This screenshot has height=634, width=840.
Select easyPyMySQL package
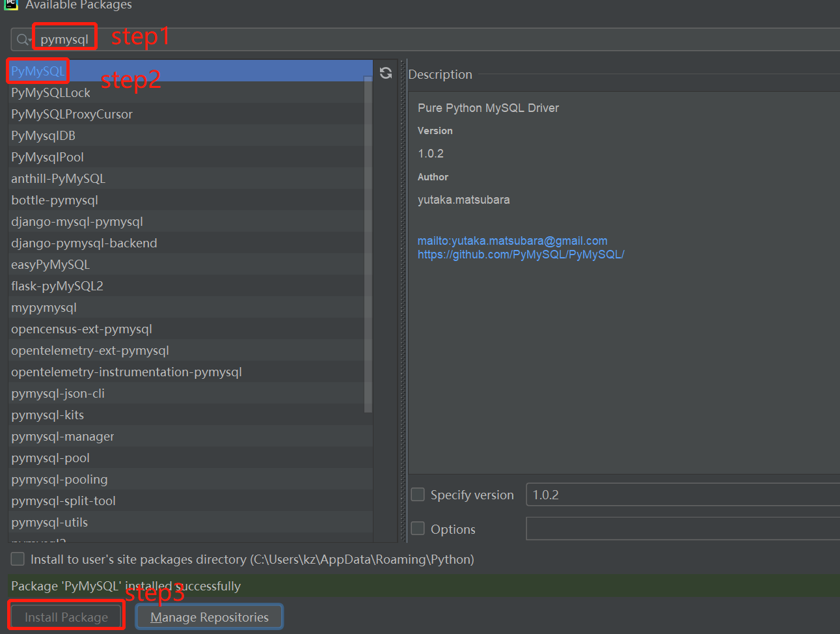[190, 264]
